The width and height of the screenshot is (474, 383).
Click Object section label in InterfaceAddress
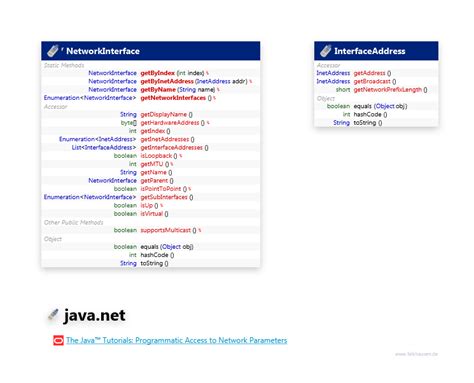pyautogui.click(x=326, y=98)
